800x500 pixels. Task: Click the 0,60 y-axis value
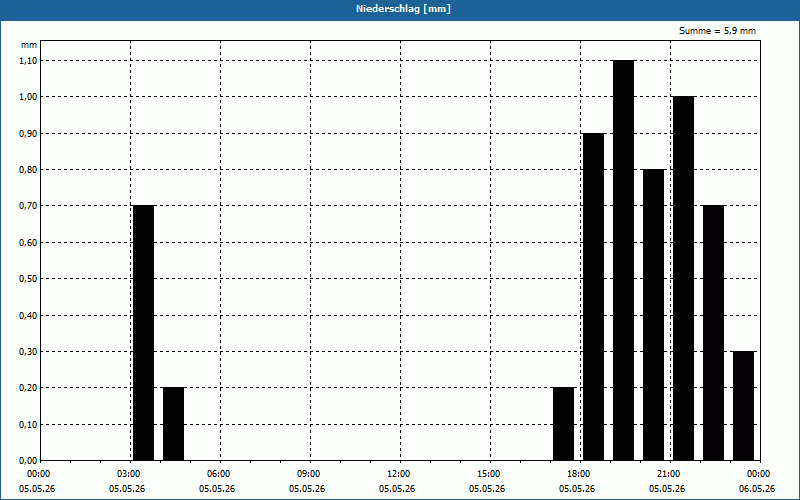(x=28, y=242)
